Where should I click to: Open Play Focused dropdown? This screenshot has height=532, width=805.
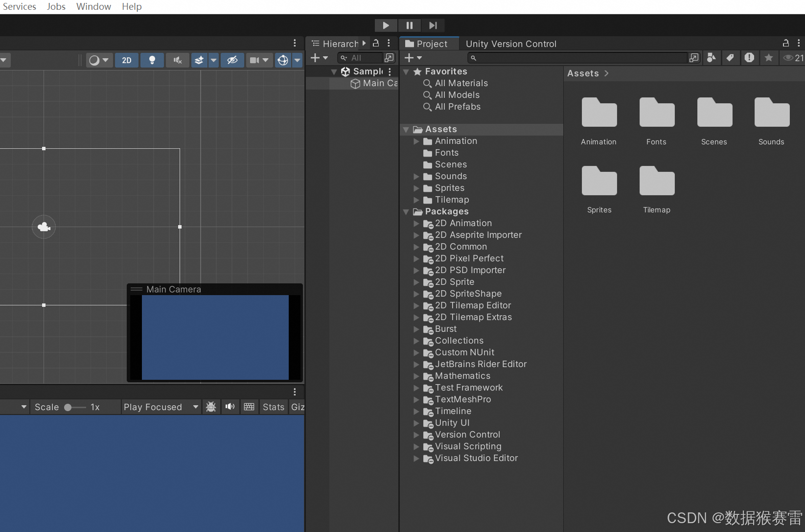(161, 407)
